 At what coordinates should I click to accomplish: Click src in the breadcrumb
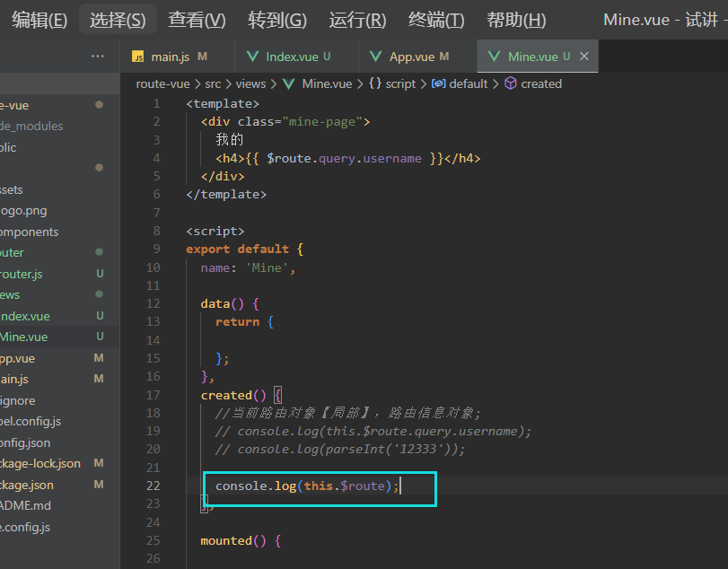point(213,84)
